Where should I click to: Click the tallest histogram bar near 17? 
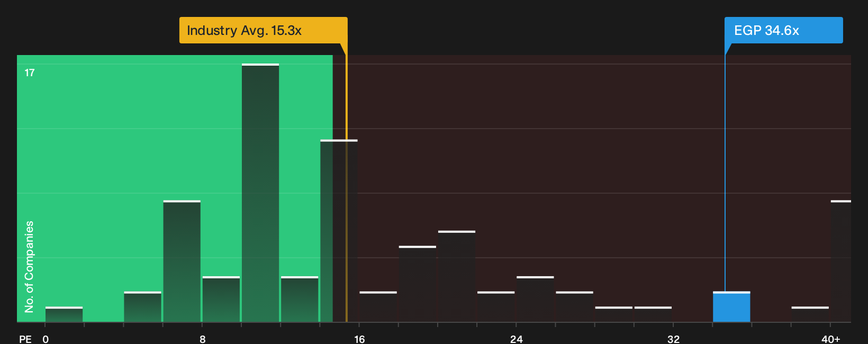tap(260, 193)
